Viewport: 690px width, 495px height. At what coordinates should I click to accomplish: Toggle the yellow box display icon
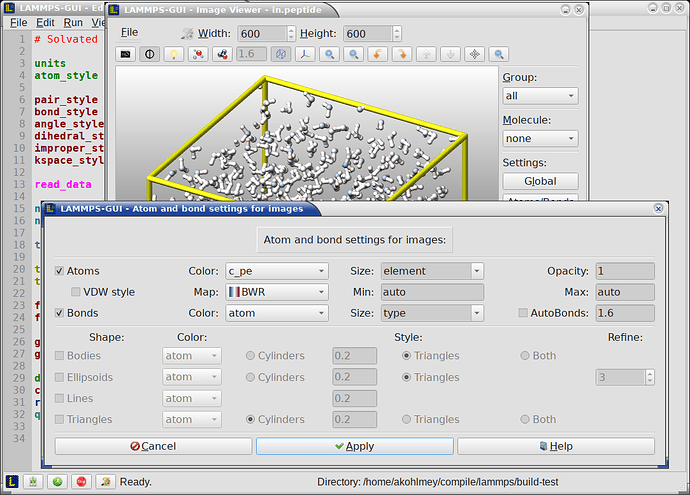[x=281, y=54]
